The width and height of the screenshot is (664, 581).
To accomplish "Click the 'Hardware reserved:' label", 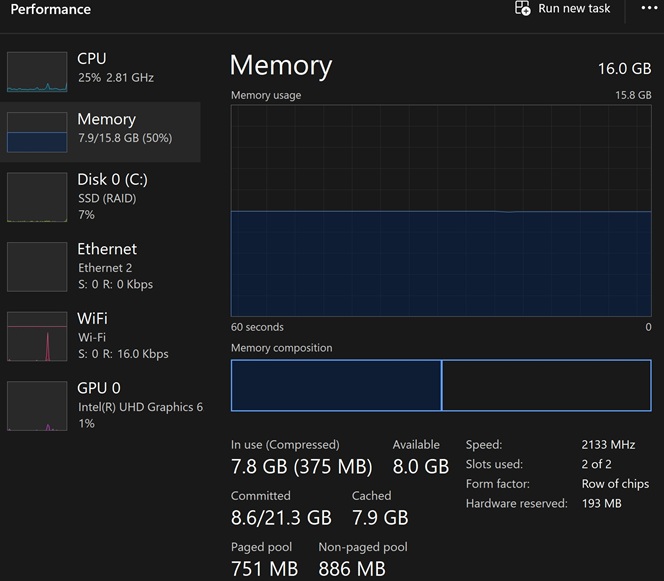I will pos(517,503).
